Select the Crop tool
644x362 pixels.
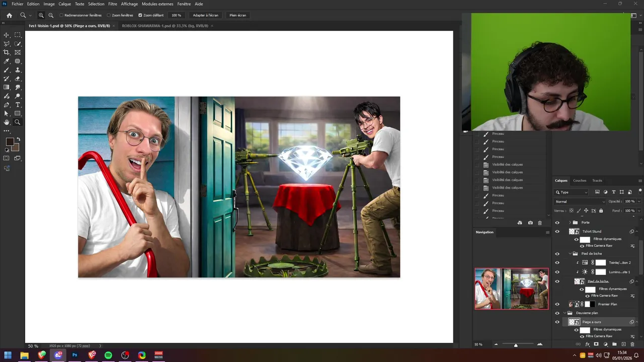point(7,52)
